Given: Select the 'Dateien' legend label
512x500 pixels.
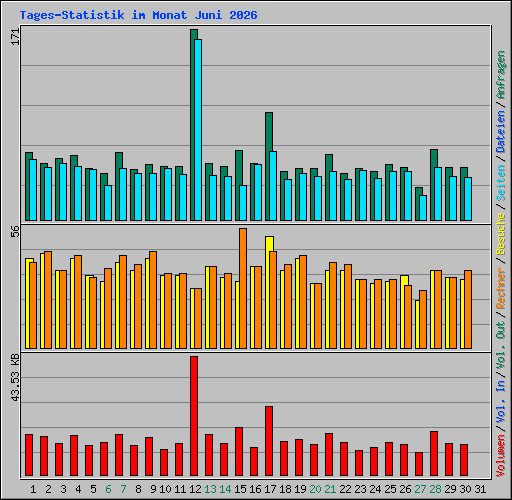Looking at the screenshot, I should (501, 132).
